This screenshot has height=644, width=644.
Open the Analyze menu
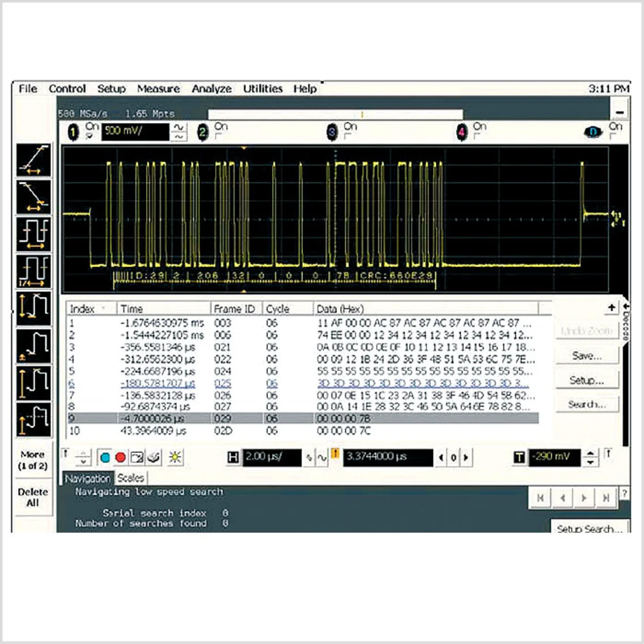211,89
